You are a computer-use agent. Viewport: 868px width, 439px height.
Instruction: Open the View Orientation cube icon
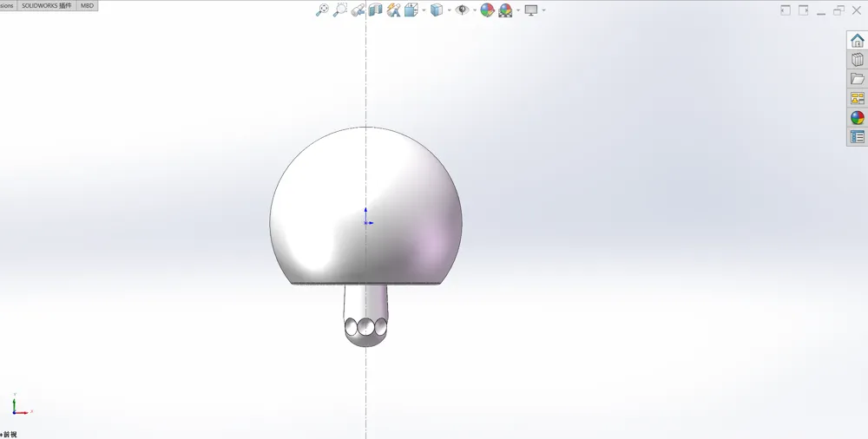[x=411, y=10]
